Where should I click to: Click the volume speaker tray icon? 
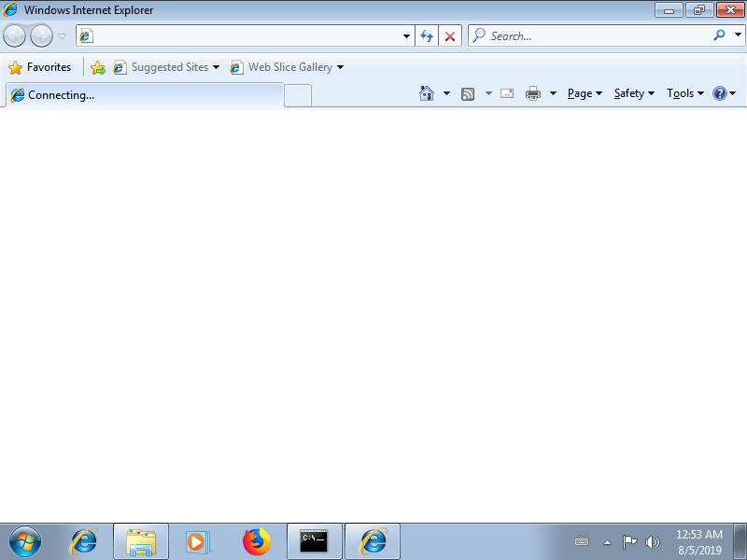(652, 542)
